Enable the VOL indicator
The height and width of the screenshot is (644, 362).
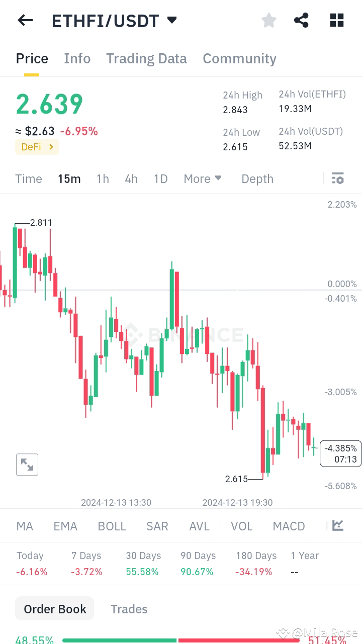click(242, 526)
